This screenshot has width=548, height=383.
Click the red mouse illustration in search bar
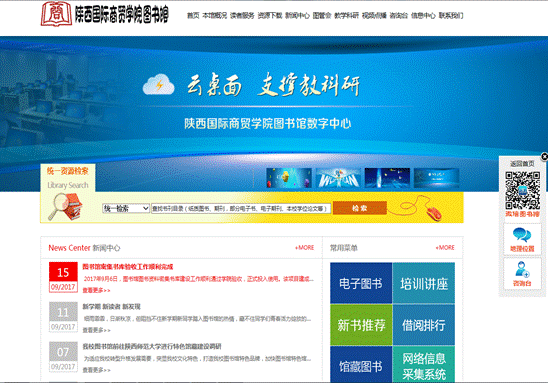(x=434, y=212)
